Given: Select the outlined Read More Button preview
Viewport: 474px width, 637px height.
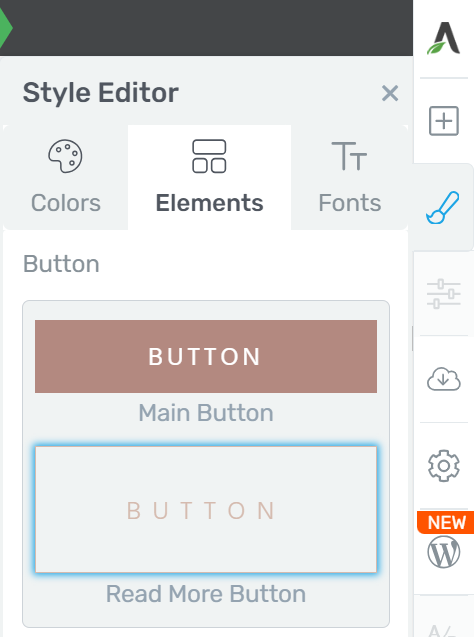Looking at the screenshot, I should [206, 509].
